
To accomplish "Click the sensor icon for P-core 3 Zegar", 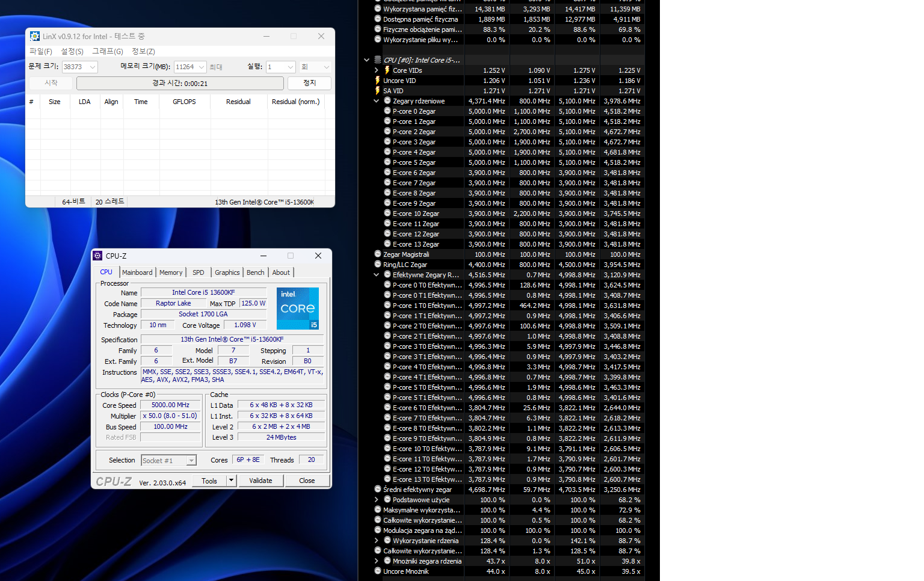I will [x=387, y=142].
